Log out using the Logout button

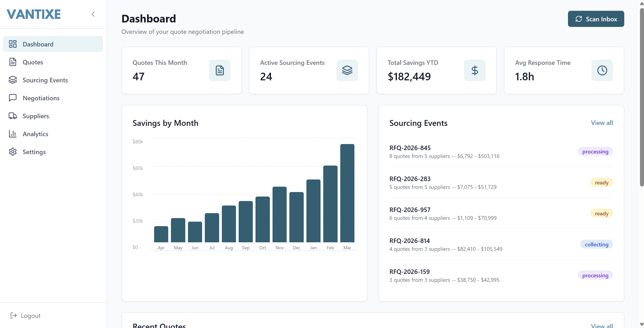coord(26,315)
